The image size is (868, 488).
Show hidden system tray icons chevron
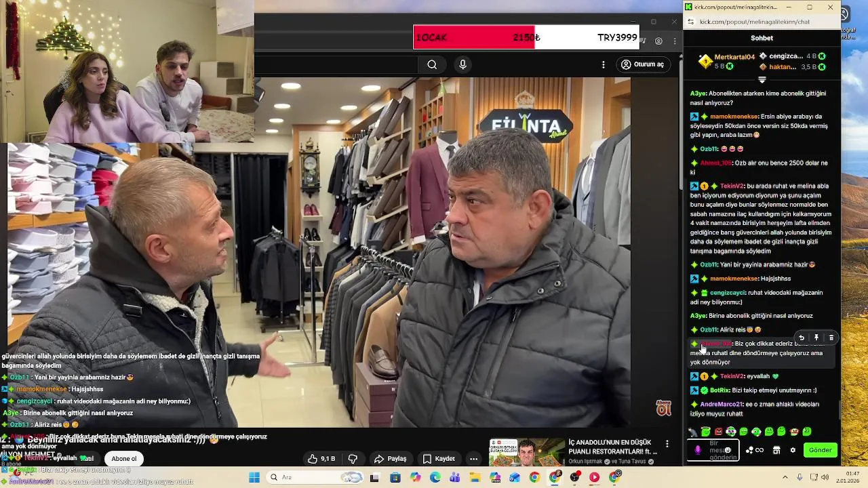point(784,477)
